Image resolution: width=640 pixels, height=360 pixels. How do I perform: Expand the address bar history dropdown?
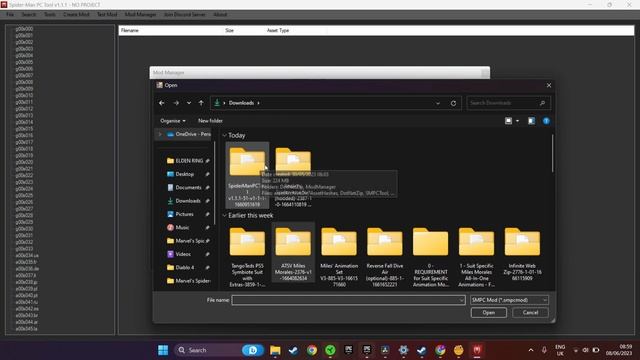[x=438, y=103]
